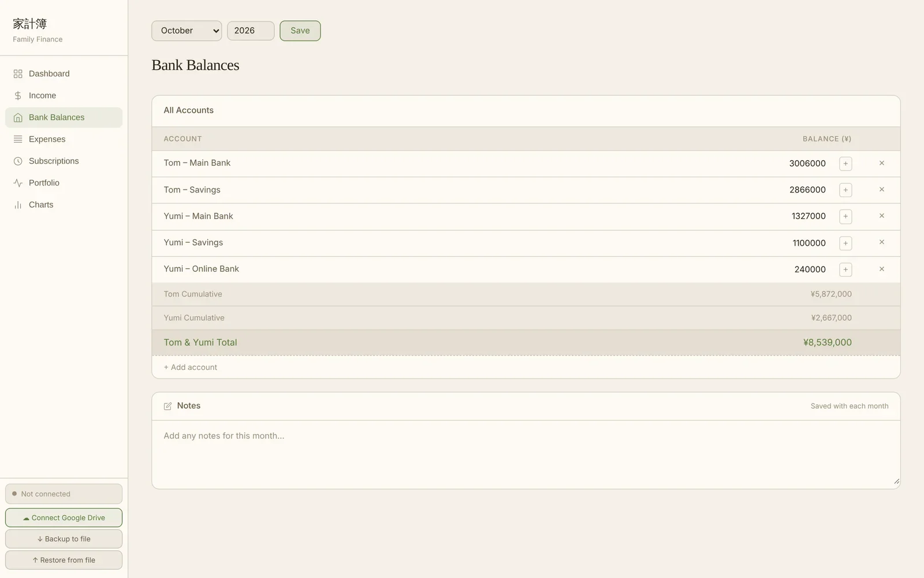The image size is (924, 578).
Task: Click the Save button
Action: (300, 31)
